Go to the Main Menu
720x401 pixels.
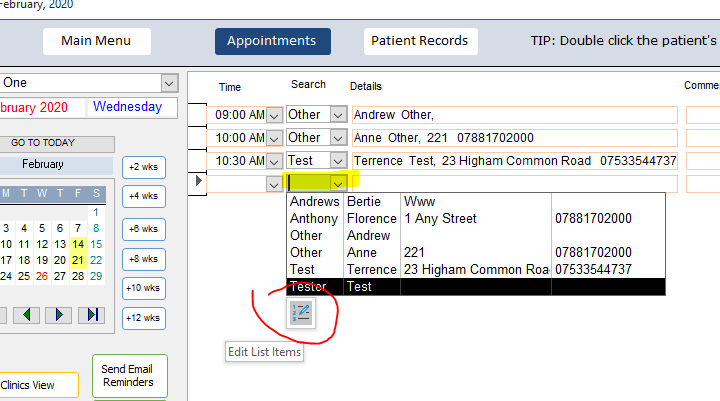point(96,41)
